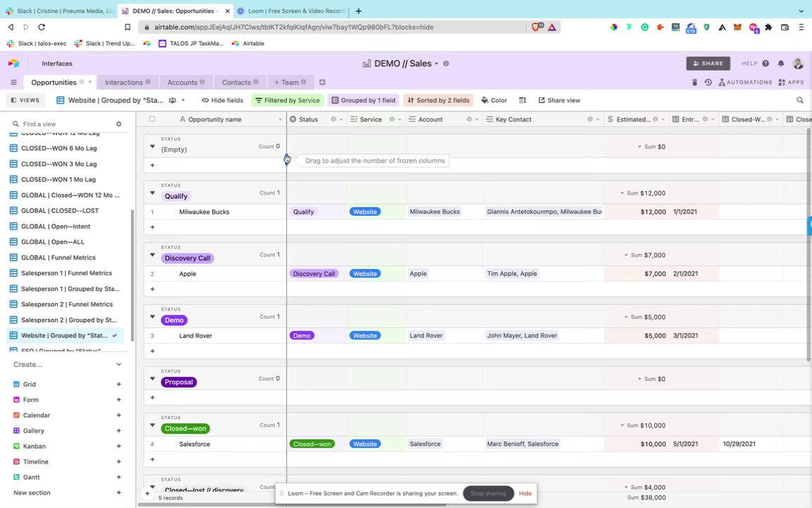This screenshot has width=812, height=508.
Task: Click the Qualify status tag in Milwaukee Bucks row
Action: pyautogui.click(x=304, y=212)
